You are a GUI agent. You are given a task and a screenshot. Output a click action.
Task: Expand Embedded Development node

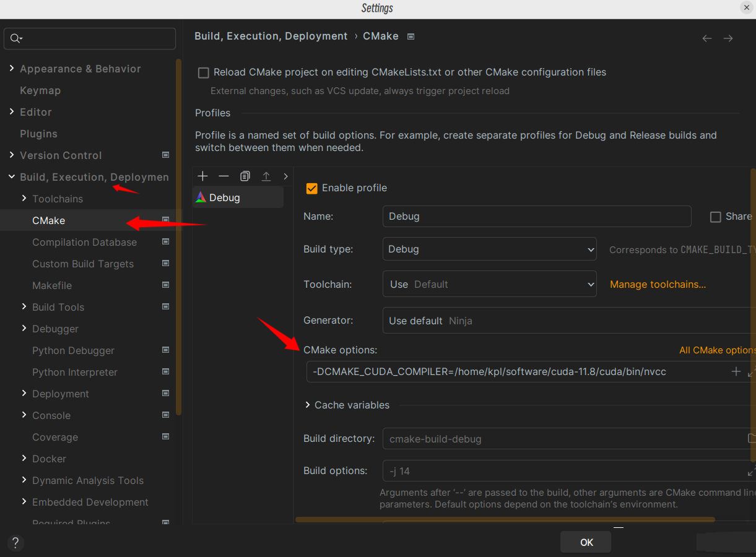pyautogui.click(x=24, y=501)
